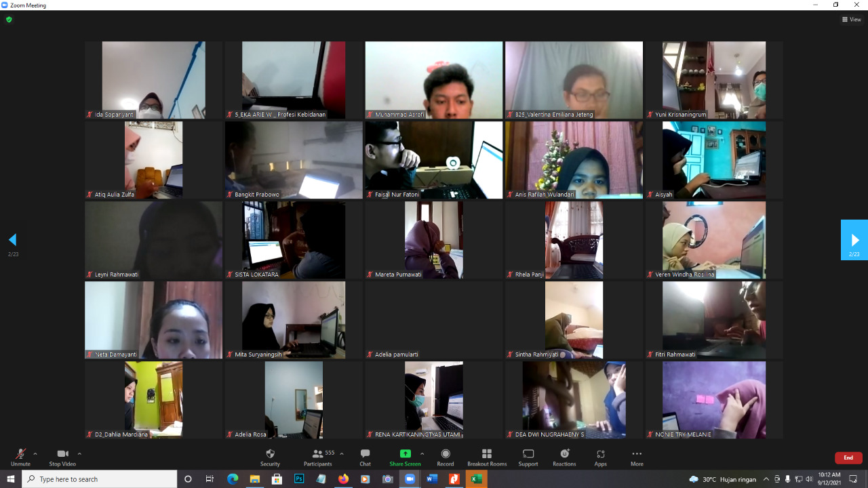Unmute the microphone

point(20,454)
